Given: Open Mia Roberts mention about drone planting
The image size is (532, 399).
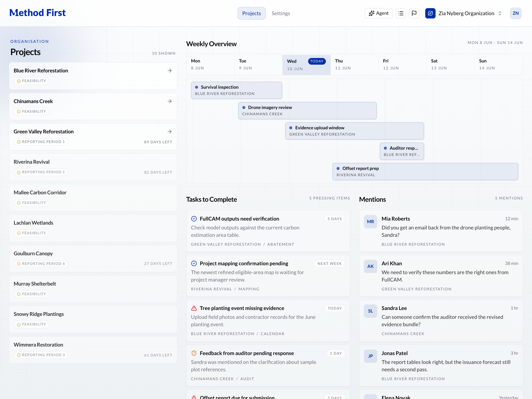Looking at the screenshot, I should pyautogui.click(x=441, y=231).
